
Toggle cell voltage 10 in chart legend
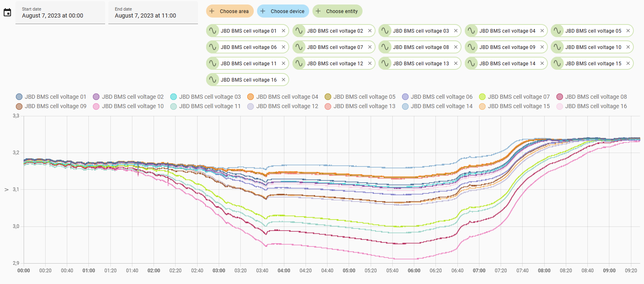[128, 106]
